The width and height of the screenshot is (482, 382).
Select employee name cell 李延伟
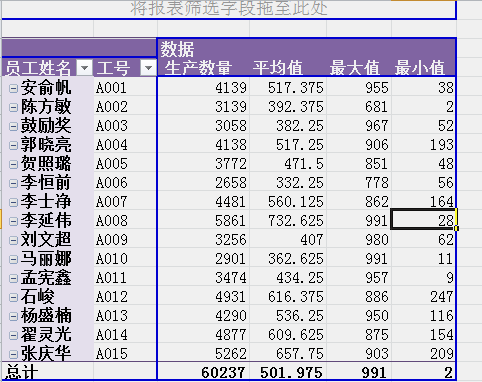click(46, 221)
